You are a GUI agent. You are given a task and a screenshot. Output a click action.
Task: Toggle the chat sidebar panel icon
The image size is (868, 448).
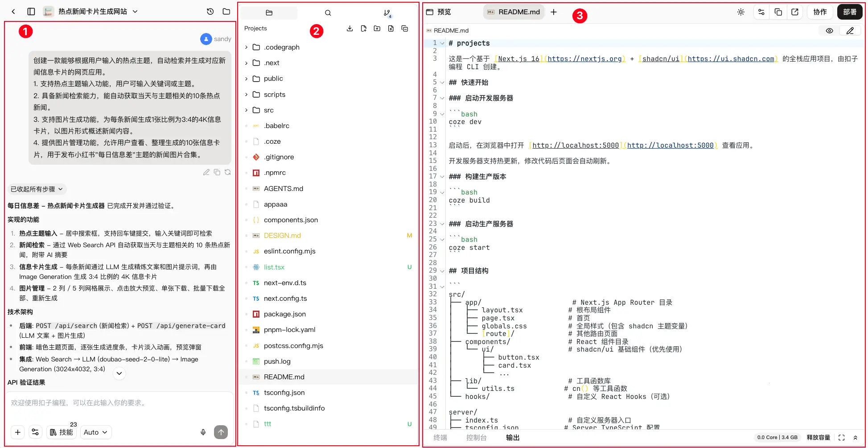tap(31, 12)
